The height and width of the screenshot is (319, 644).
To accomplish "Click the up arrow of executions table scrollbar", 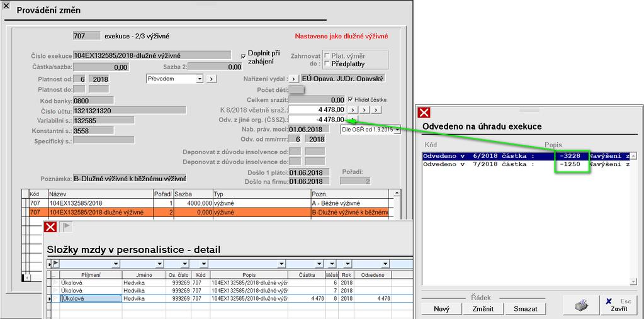I will 397,193.
